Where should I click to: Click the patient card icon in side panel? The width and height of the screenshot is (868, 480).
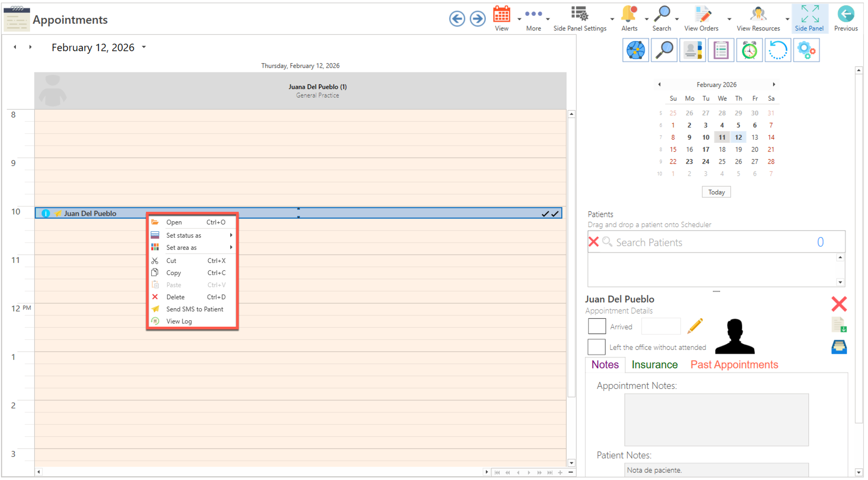pyautogui.click(x=692, y=50)
